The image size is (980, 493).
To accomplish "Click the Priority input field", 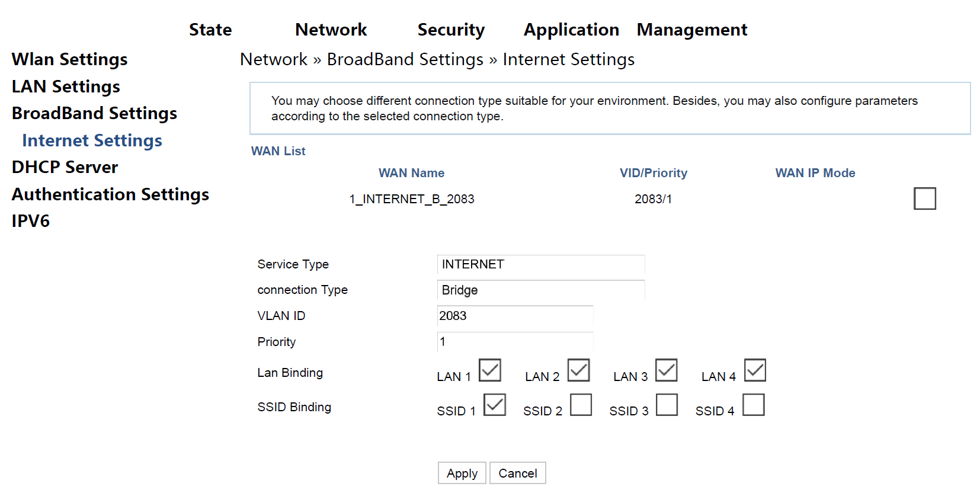I will [515, 342].
